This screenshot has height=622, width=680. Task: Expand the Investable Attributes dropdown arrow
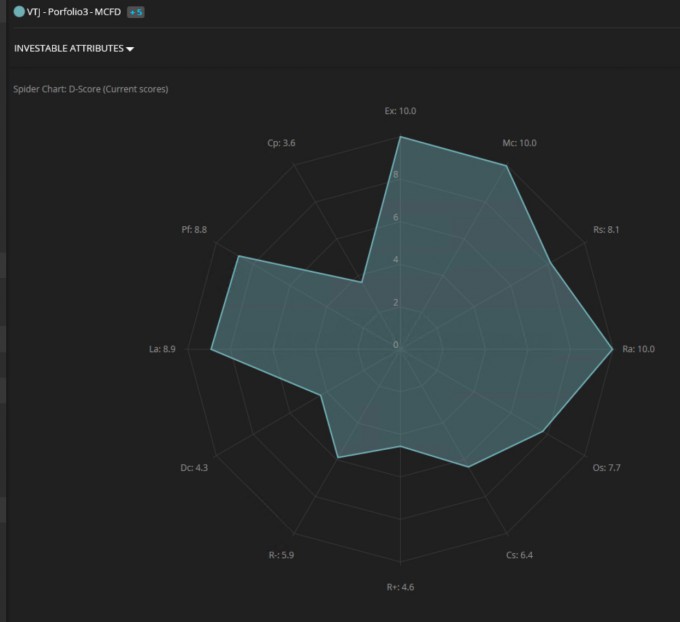pos(130,49)
